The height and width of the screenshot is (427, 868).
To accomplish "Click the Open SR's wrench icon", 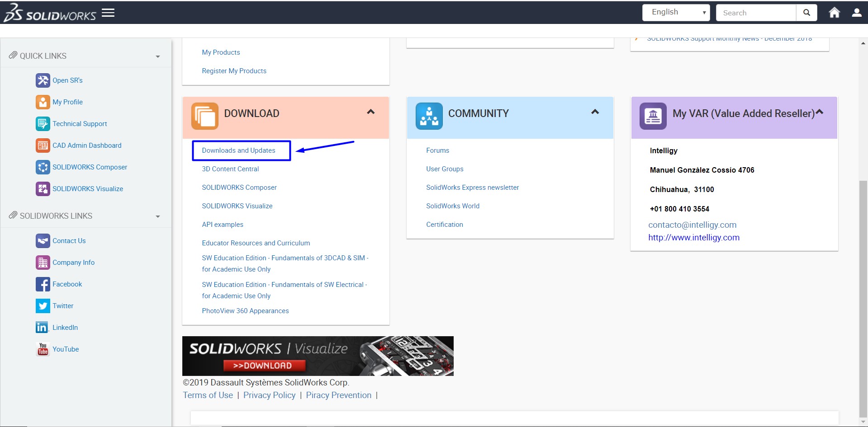I will pyautogui.click(x=43, y=80).
